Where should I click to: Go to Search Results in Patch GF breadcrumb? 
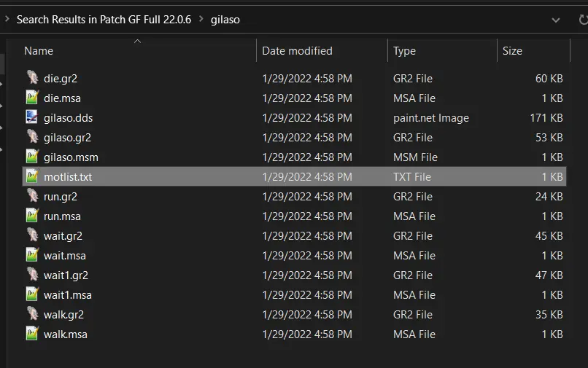(x=104, y=20)
